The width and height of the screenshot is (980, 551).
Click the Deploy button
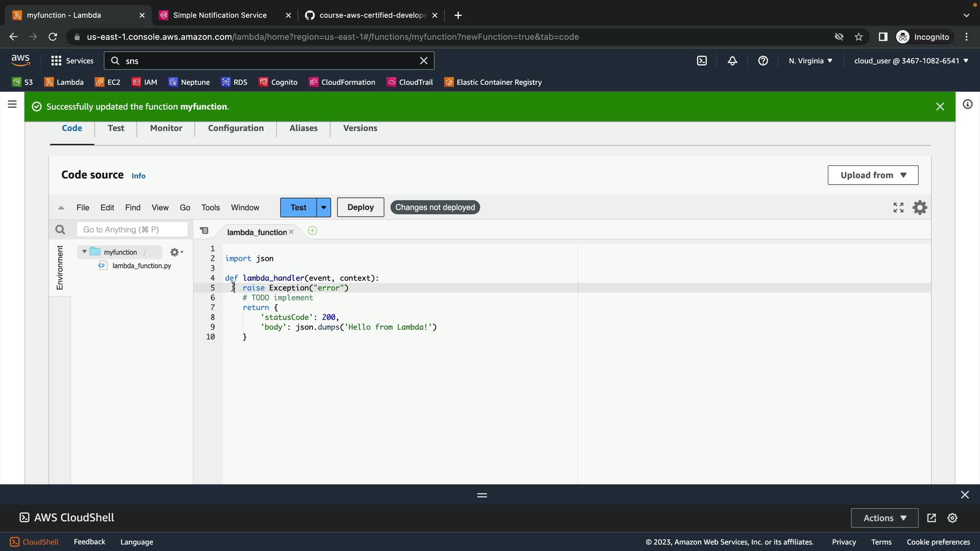pyautogui.click(x=360, y=208)
